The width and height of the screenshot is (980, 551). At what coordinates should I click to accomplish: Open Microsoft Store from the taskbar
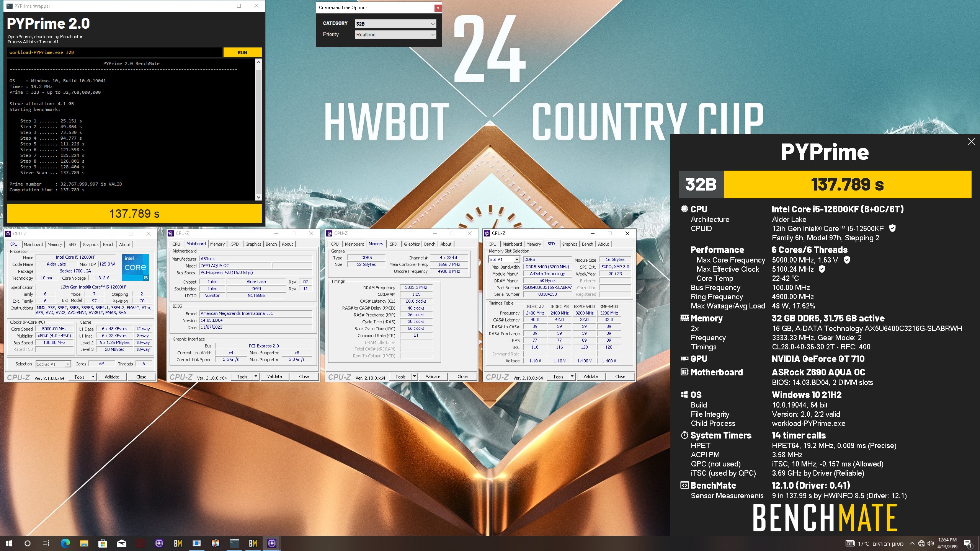pyautogui.click(x=103, y=543)
